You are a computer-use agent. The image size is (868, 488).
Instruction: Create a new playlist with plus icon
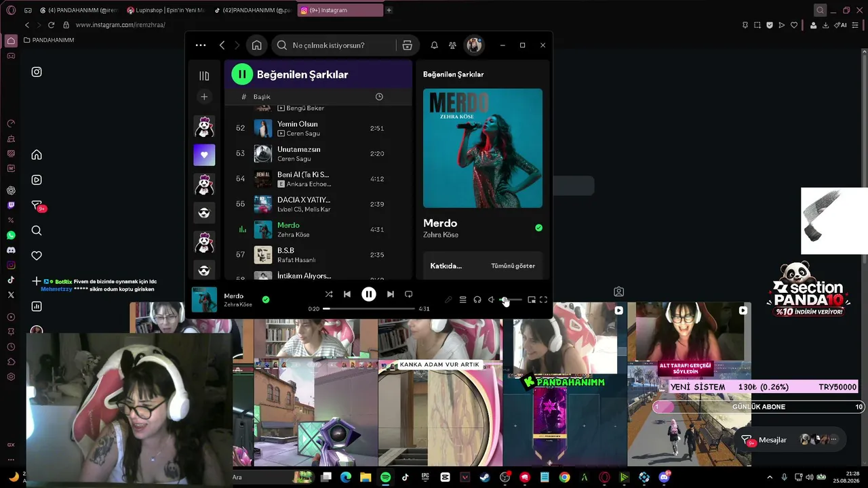pyautogui.click(x=204, y=97)
